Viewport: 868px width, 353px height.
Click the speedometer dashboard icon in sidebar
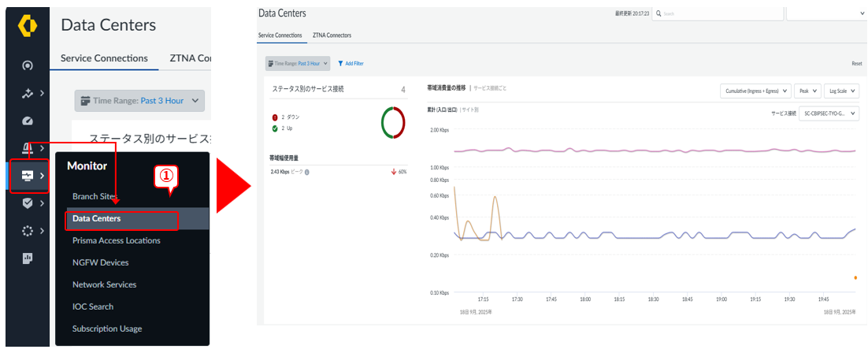pyautogui.click(x=27, y=121)
